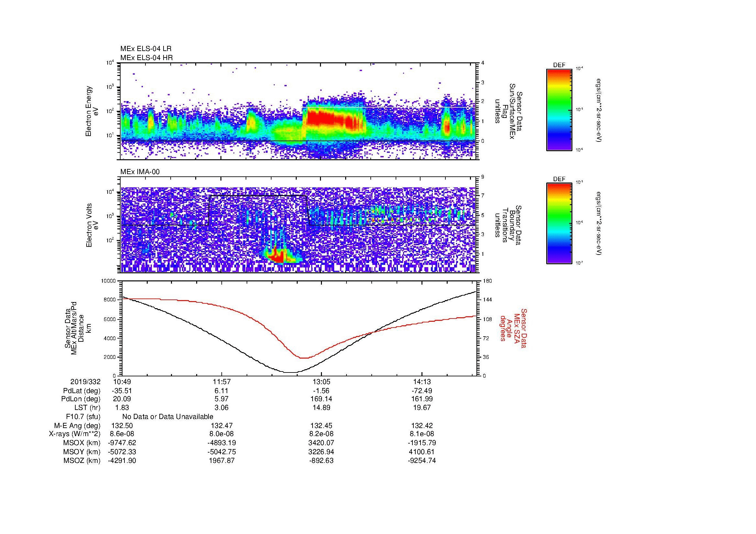This screenshot has width=756, height=534.
Task: Click the red 'MEx SZA Angle degrees' axis label
Action: click(513, 328)
